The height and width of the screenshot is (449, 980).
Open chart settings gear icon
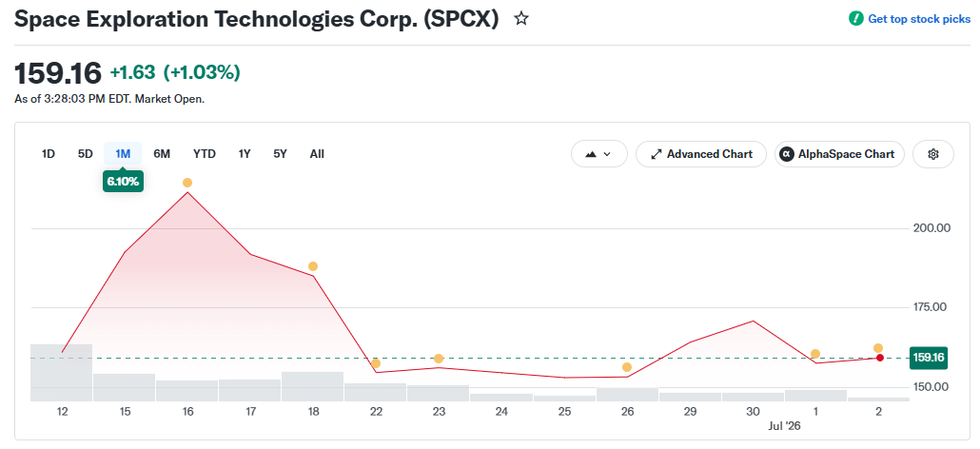coord(933,154)
